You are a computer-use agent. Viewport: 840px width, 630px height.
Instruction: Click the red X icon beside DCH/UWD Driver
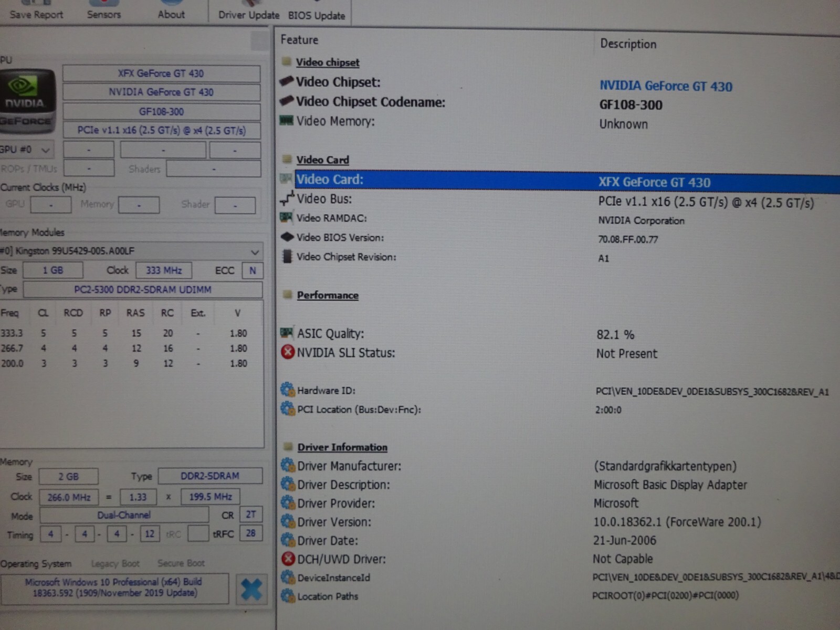click(x=288, y=559)
